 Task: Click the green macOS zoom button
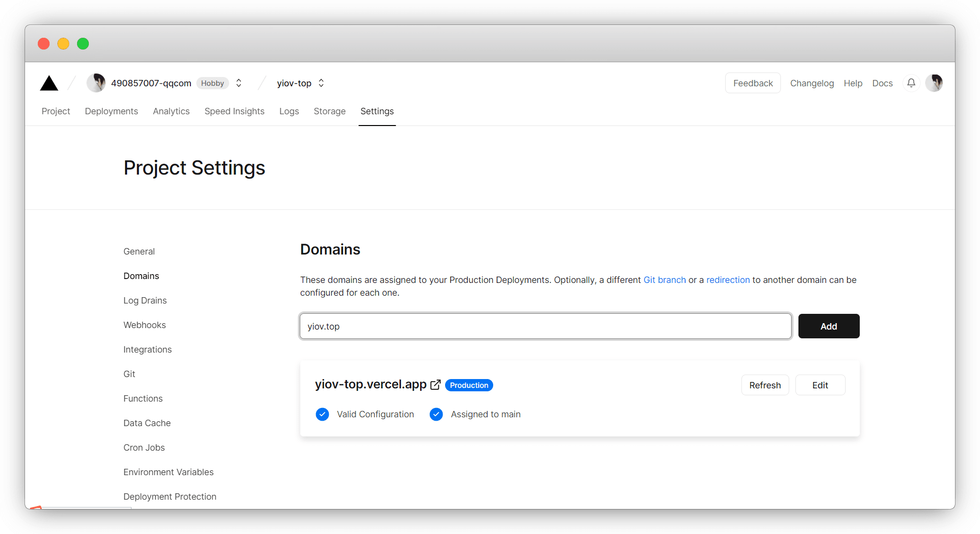pos(83,44)
